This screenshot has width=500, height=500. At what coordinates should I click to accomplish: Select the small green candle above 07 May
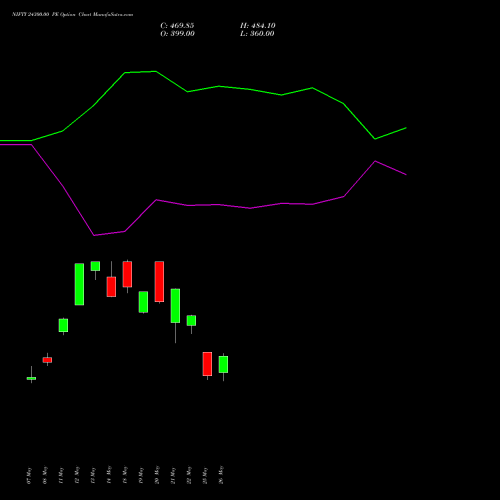(31, 378)
